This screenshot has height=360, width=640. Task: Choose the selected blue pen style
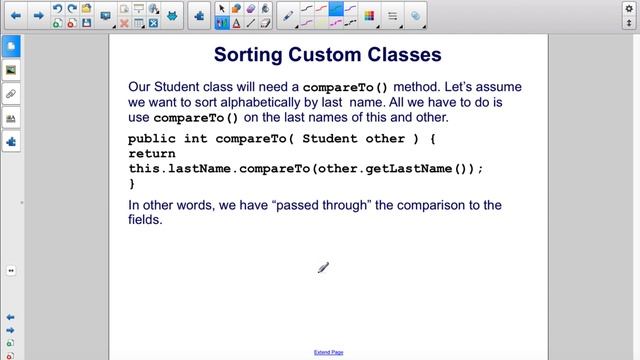[336, 9]
